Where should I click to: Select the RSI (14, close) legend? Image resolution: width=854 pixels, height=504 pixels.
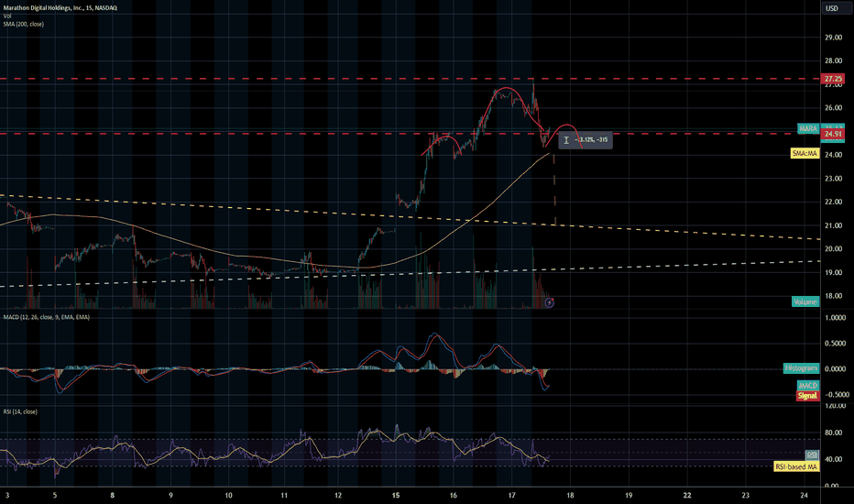pos(20,411)
